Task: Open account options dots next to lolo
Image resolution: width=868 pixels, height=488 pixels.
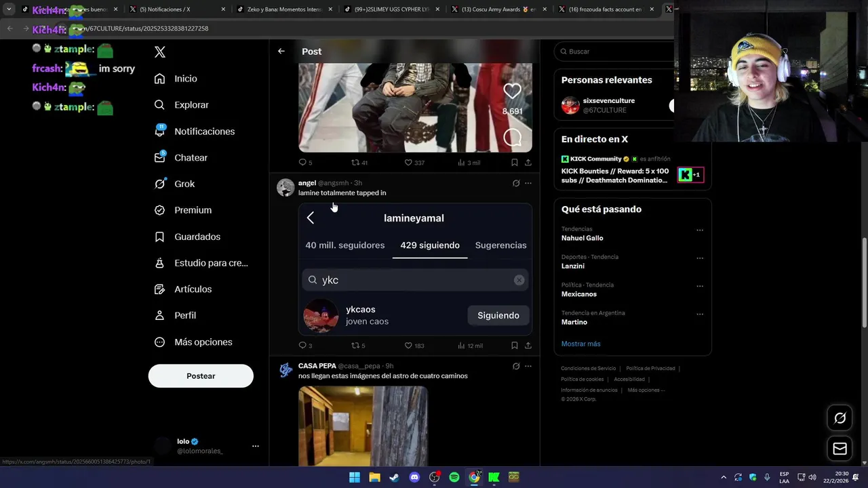Action: 256,446
